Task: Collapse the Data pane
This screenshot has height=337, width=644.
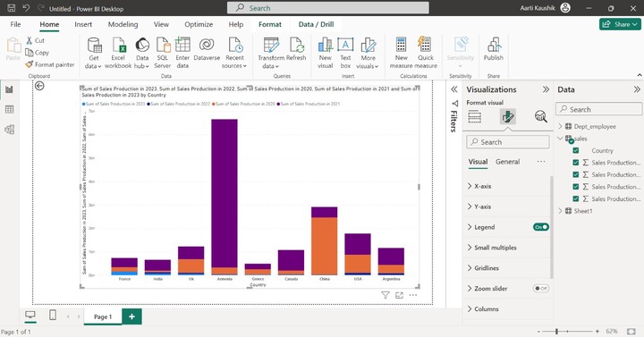Action: (x=637, y=89)
